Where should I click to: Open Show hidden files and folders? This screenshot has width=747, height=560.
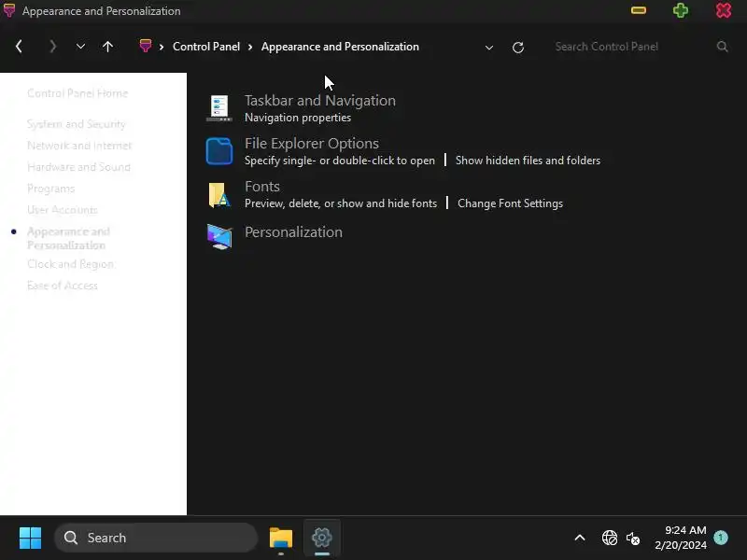(528, 161)
